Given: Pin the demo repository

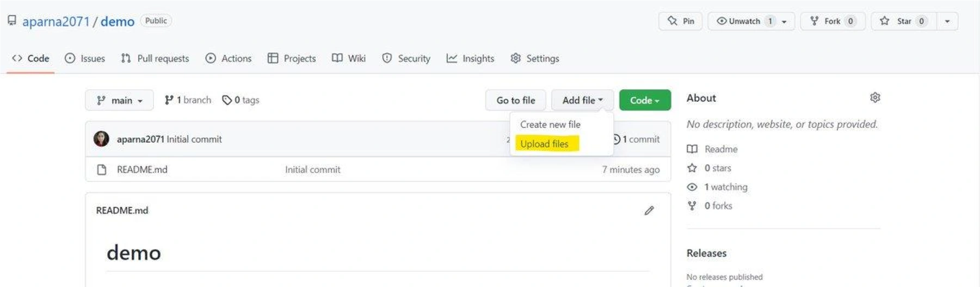Looking at the screenshot, I should (x=680, y=21).
